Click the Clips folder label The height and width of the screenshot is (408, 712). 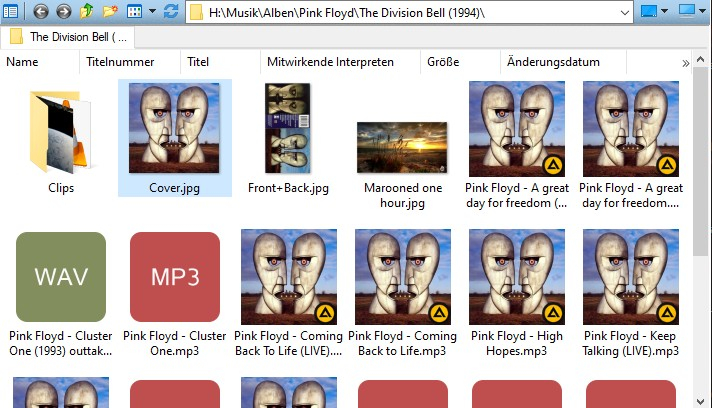pos(61,188)
